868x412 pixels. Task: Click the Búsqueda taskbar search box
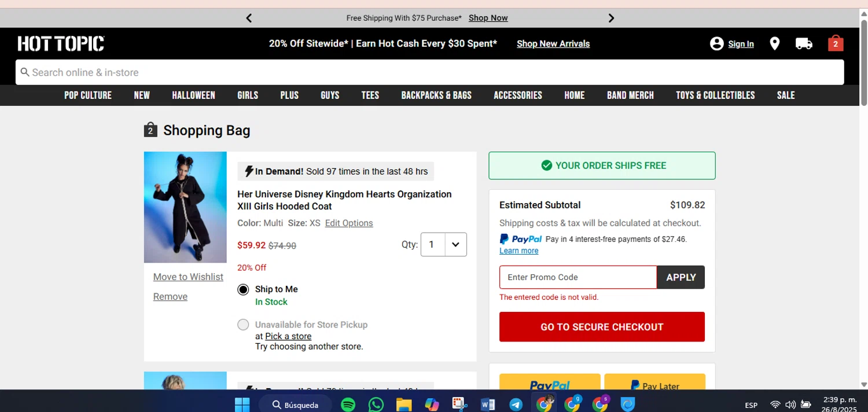[x=296, y=404]
